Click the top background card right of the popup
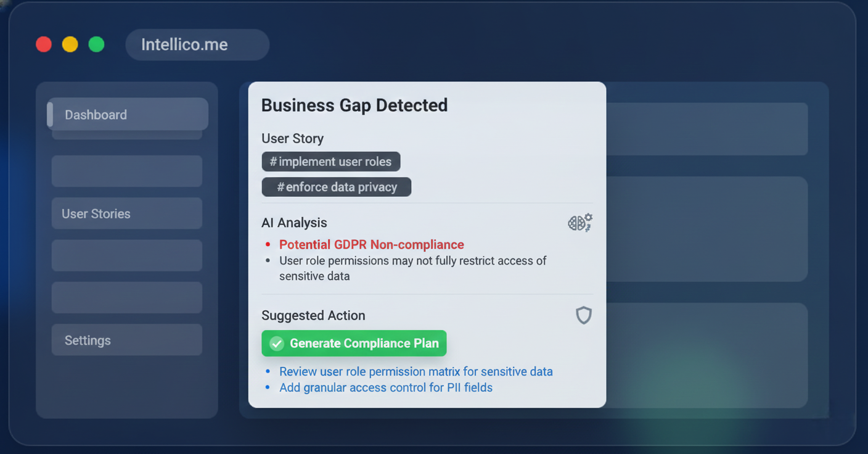The image size is (868, 454). click(x=706, y=129)
